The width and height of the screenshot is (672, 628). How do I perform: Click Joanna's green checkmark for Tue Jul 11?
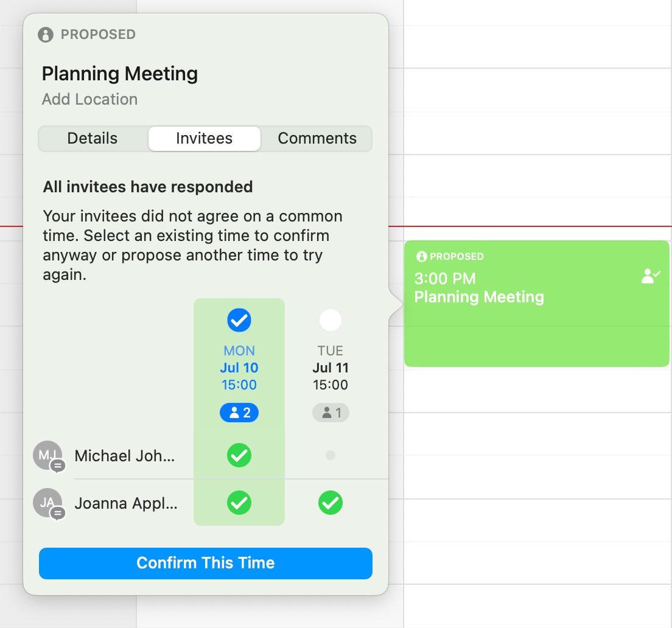coord(331,503)
